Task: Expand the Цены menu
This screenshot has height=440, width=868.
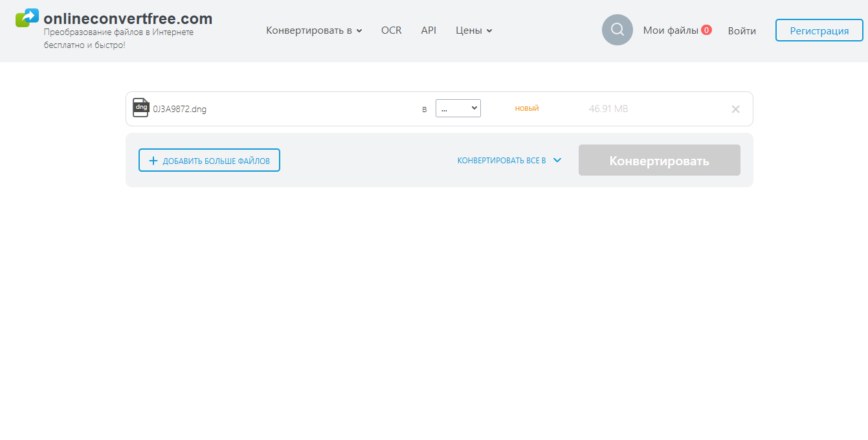Action: [x=474, y=30]
